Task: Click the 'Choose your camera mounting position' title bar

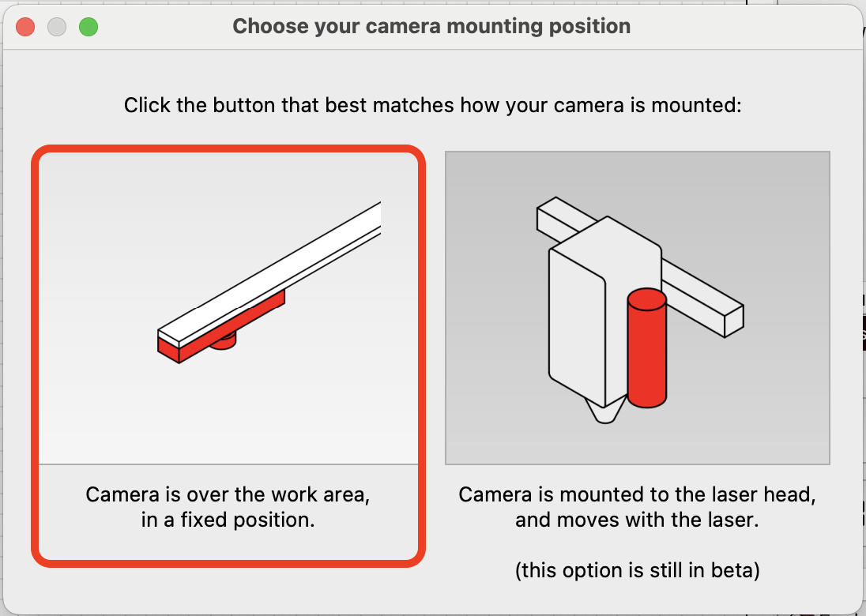Action: pos(431,26)
